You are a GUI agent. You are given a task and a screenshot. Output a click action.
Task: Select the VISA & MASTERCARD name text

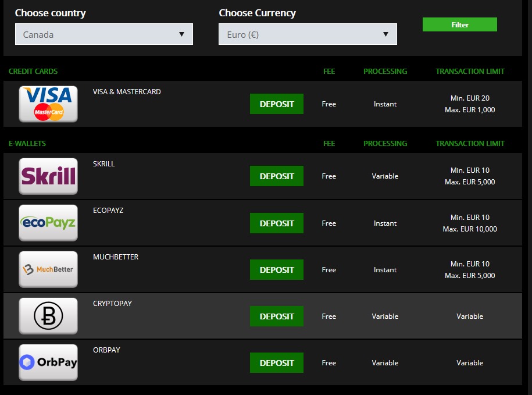click(x=127, y=92)
